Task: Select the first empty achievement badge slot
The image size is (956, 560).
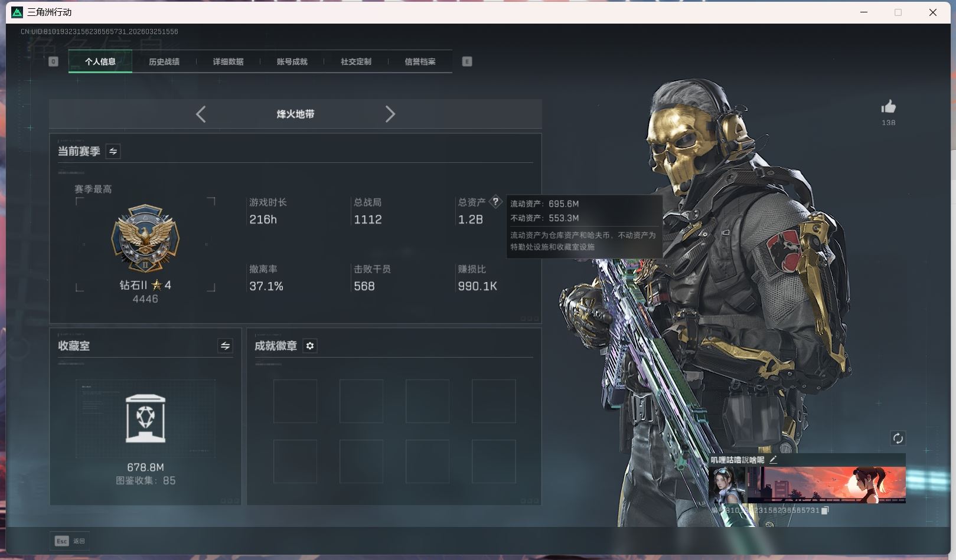Action: pos(295,401)
